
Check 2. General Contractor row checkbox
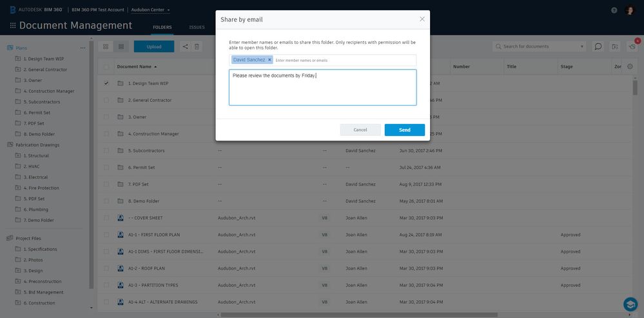[106, 100]
